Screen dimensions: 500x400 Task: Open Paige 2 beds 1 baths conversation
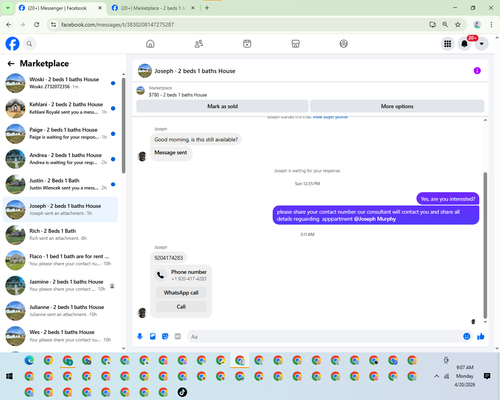tap(60, 133)
